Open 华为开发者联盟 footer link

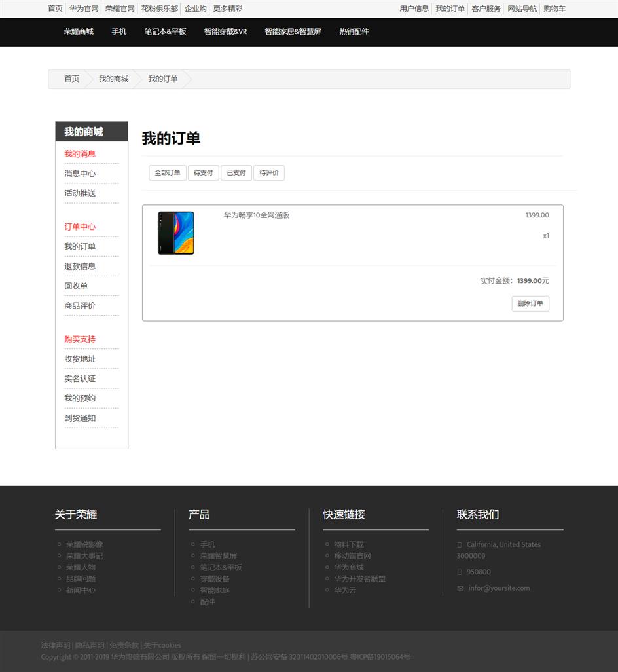360,578
